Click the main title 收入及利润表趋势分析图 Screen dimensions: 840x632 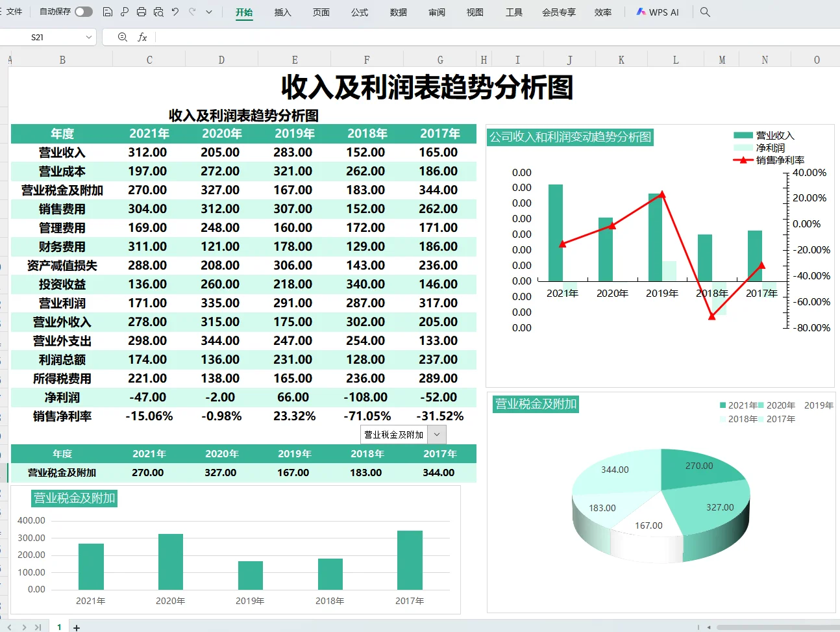[x=427, y=87]
